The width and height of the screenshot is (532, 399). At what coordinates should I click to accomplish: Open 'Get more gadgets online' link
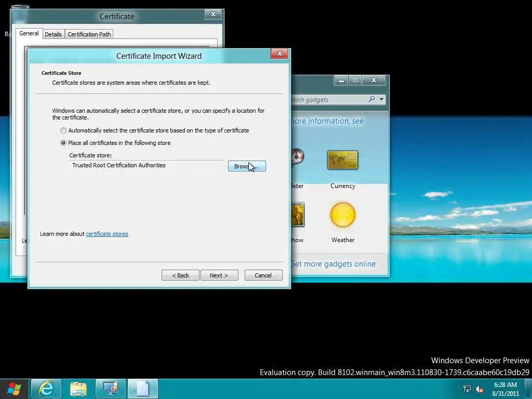[x=333, y=264]
